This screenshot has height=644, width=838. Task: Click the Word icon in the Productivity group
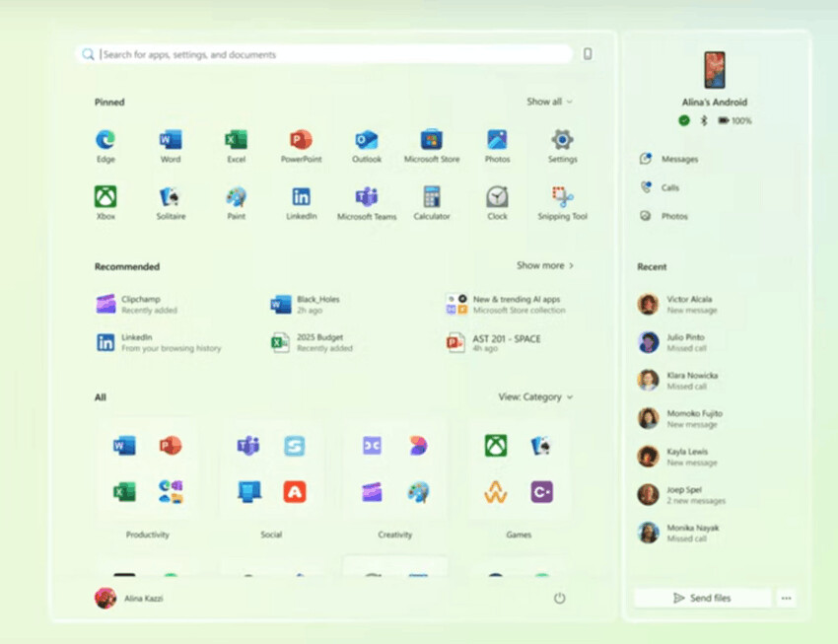(x=124, y=445)
